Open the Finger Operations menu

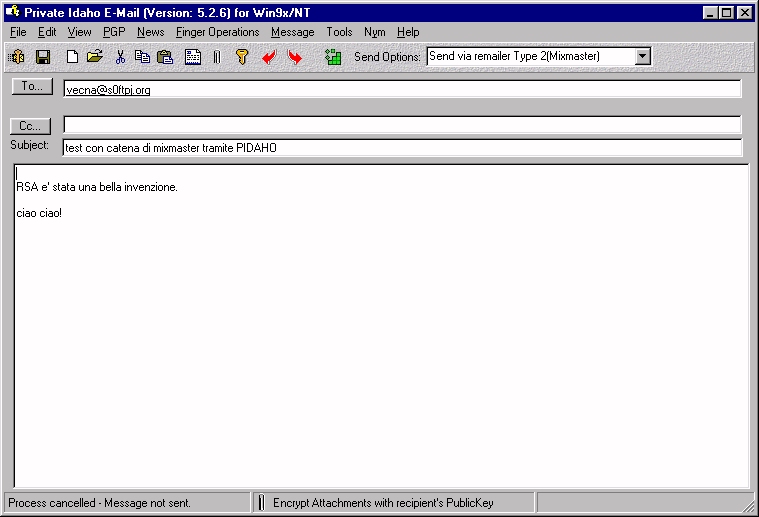click(x=218, y=32)
